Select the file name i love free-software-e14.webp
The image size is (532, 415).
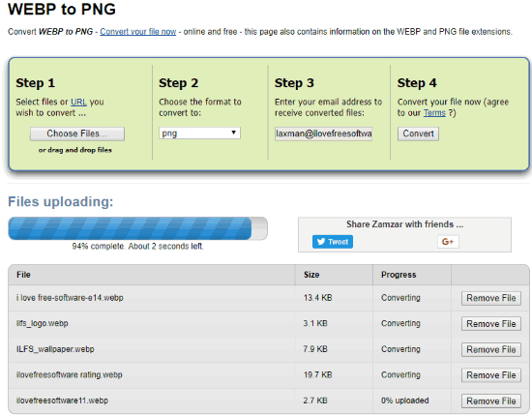pos(70,298)
